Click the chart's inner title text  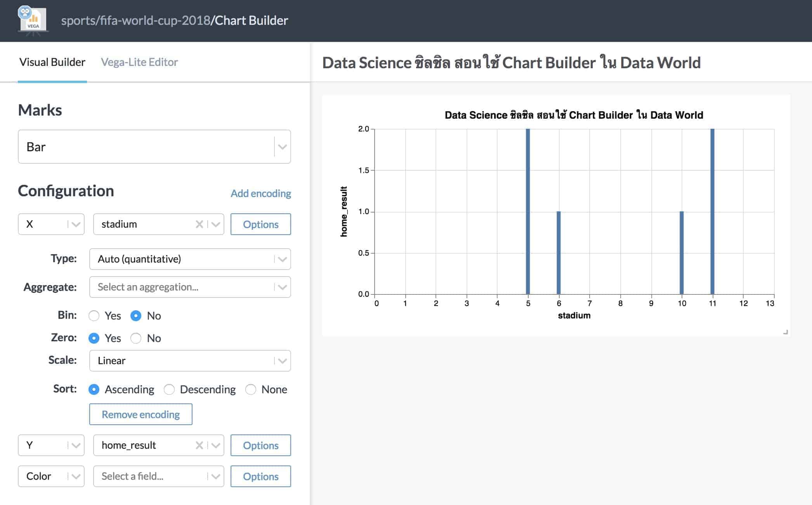[x=574, y=115]
